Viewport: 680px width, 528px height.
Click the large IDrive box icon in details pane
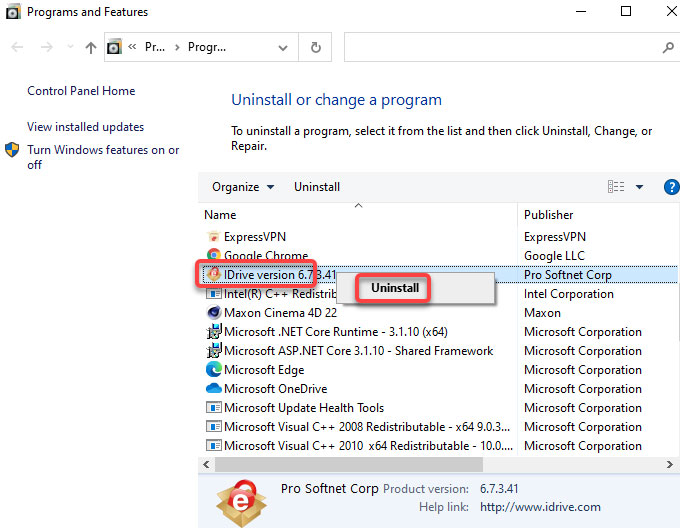pos(242,503)
